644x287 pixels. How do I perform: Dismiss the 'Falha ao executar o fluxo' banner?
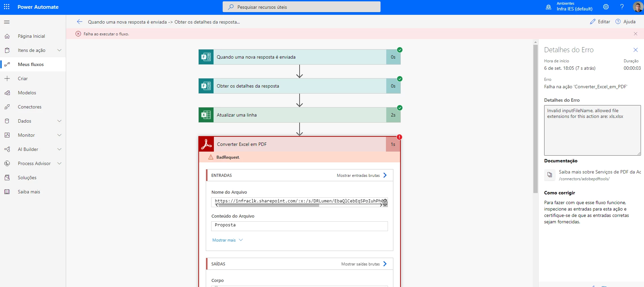coord(636,34)
